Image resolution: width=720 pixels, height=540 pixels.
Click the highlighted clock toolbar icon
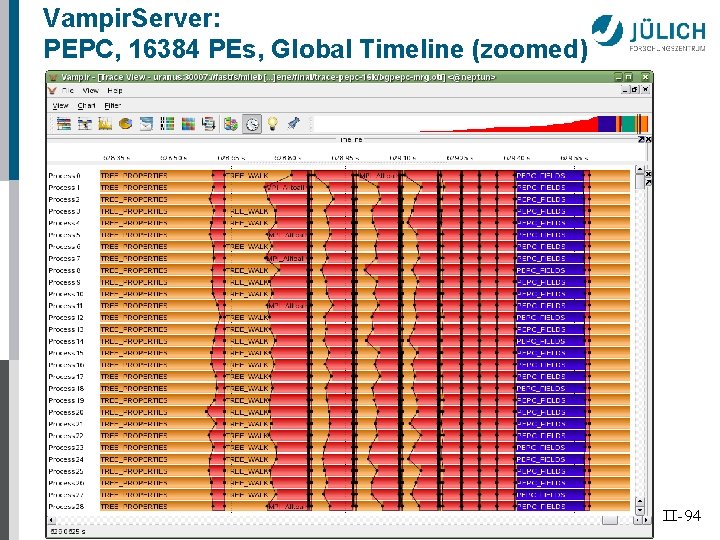coord(252,124)
